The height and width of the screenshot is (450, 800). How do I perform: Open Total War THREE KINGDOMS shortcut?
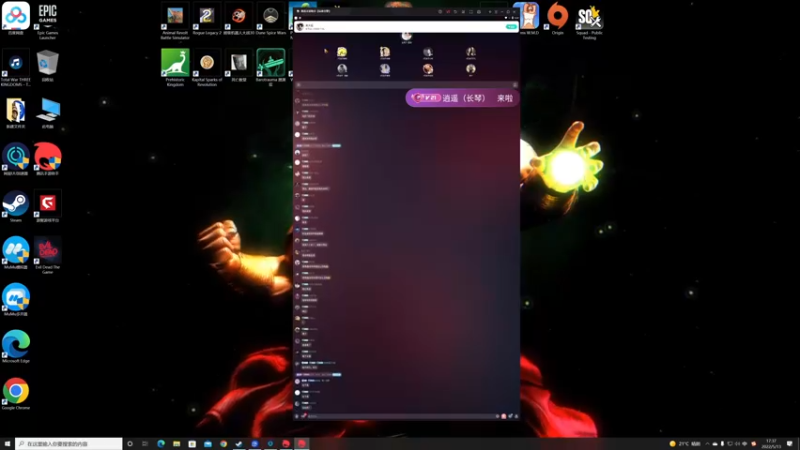click(16, 67)
